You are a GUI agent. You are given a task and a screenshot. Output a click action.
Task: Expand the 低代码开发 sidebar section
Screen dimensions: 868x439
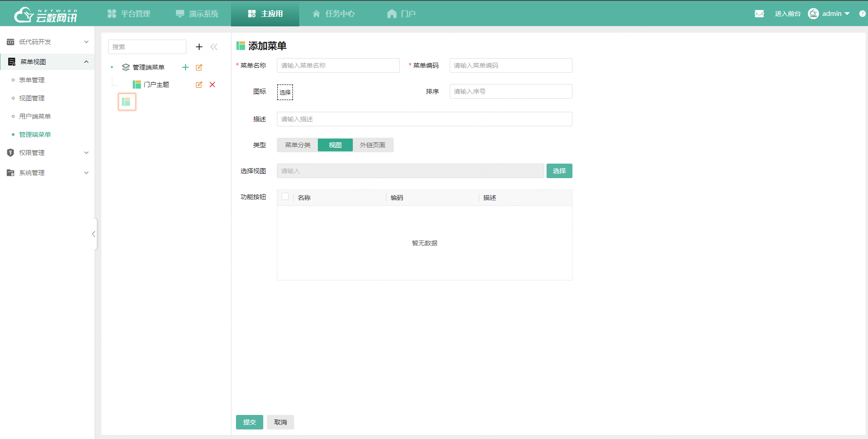(x=47, y=42)
